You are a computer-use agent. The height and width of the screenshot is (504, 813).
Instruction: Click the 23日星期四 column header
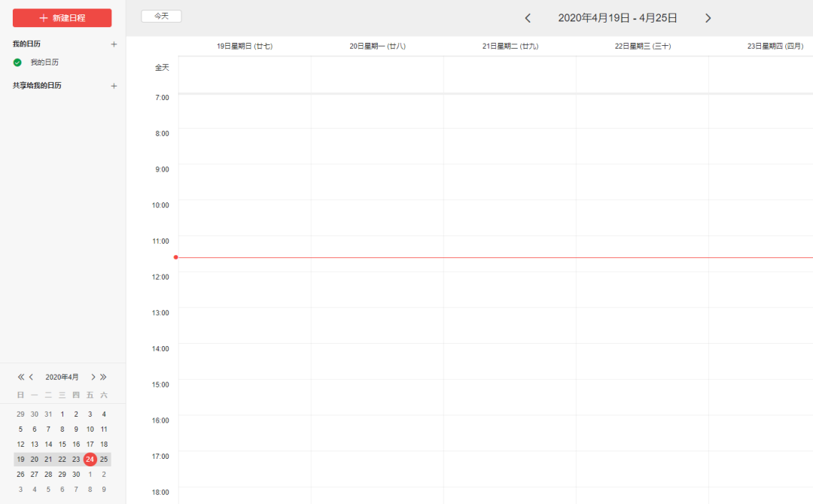(775, 46)
